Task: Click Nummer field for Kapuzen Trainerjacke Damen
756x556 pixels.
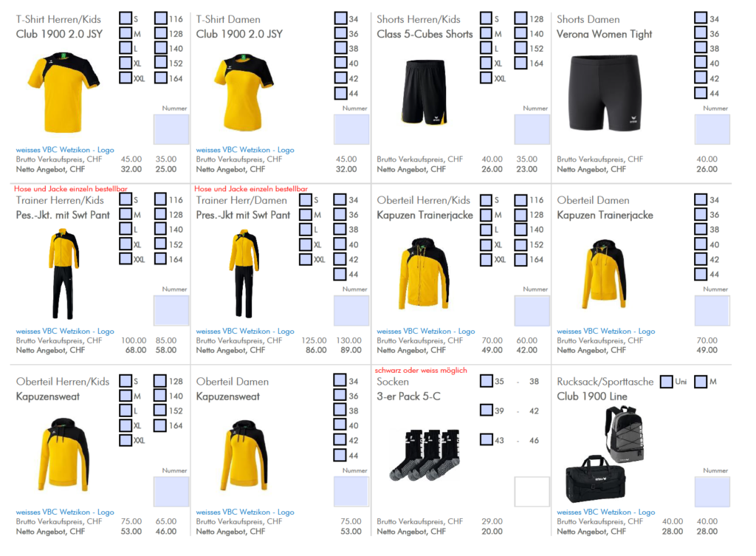Action: 712,311
